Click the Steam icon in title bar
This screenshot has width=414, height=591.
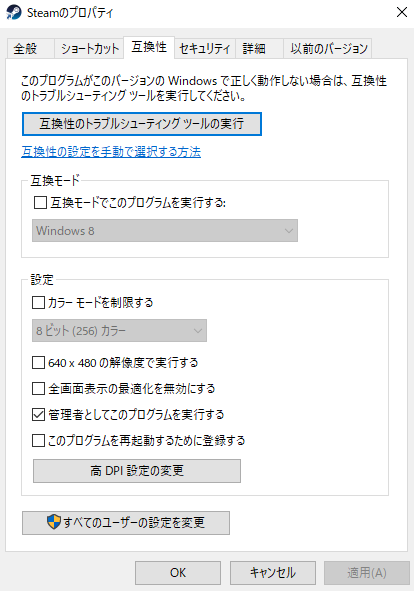pyautogui.click(x=14, y=12)
